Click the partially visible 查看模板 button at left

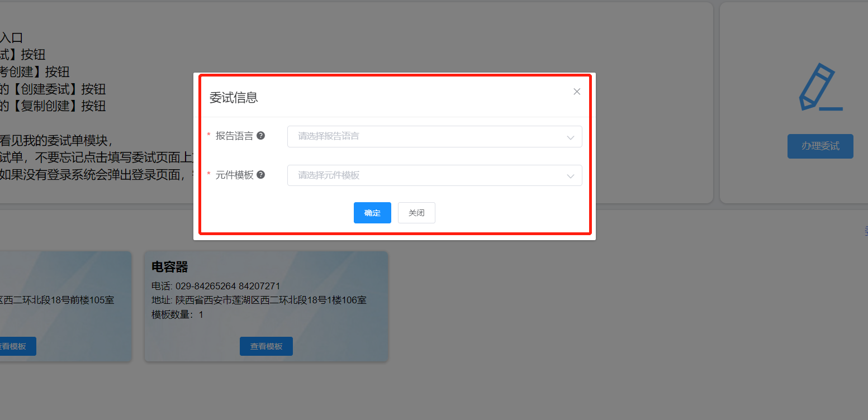(17, 346)
